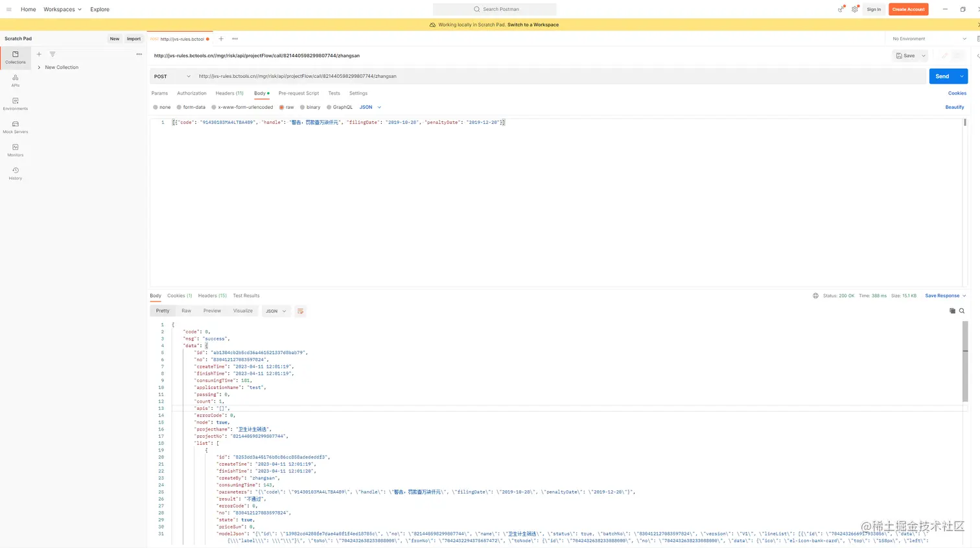Screen dimensions: 980x548
Task: Copy the response with the copy icon
Action: click(x=952, y=311)
